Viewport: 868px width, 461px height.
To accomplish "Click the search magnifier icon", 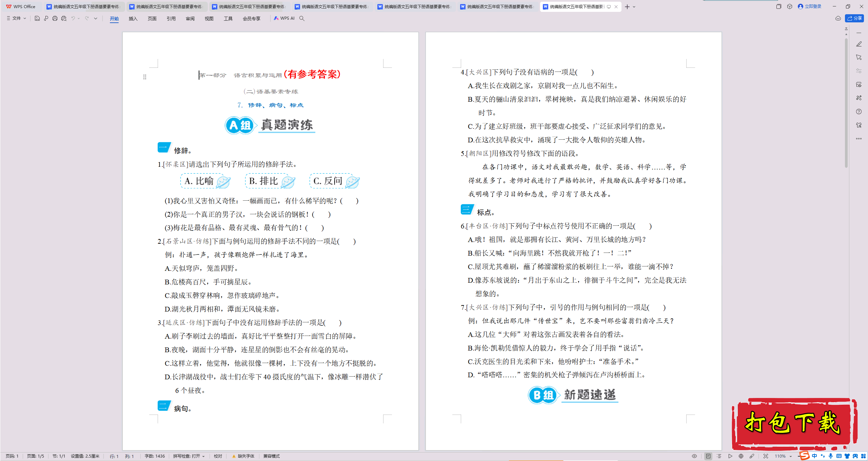I will pyautogui.click(x=302, y=18).
